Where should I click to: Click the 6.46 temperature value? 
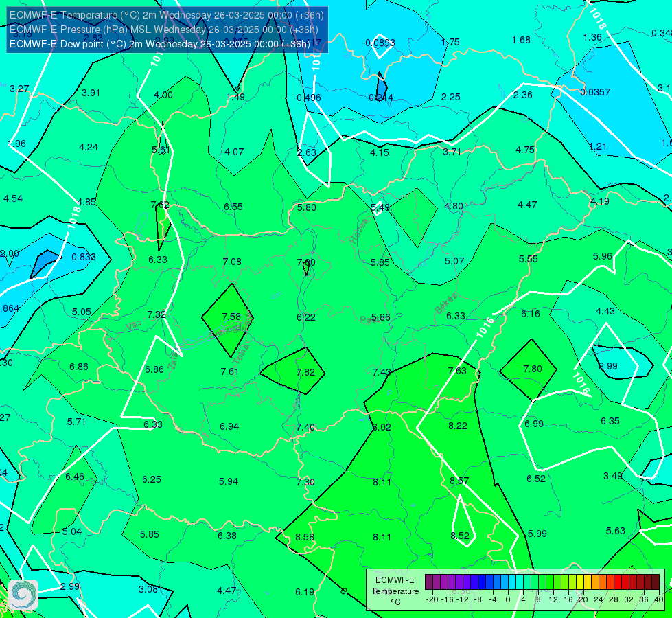point(75,477)
